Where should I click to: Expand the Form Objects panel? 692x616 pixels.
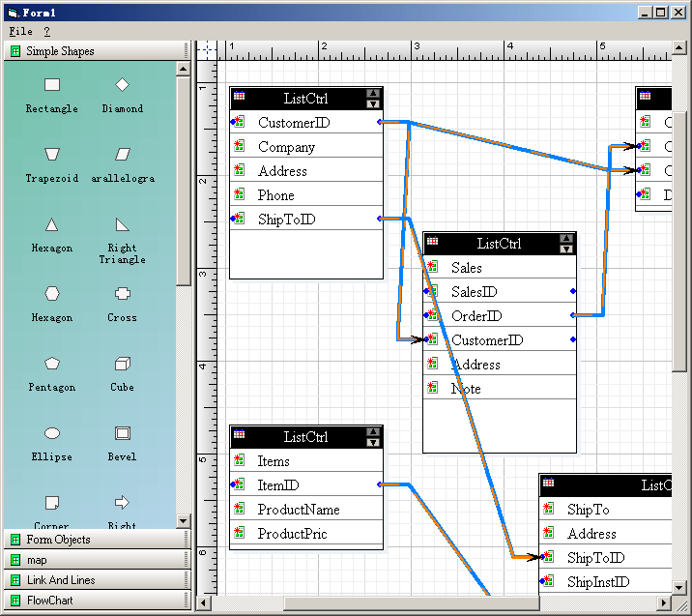pos(97,540)
